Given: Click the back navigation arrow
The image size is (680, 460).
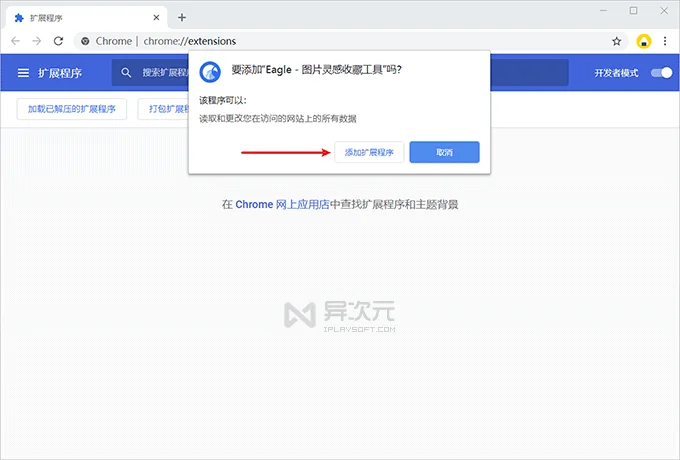Looking at the screenshot, I should click(x=16, y=41).
